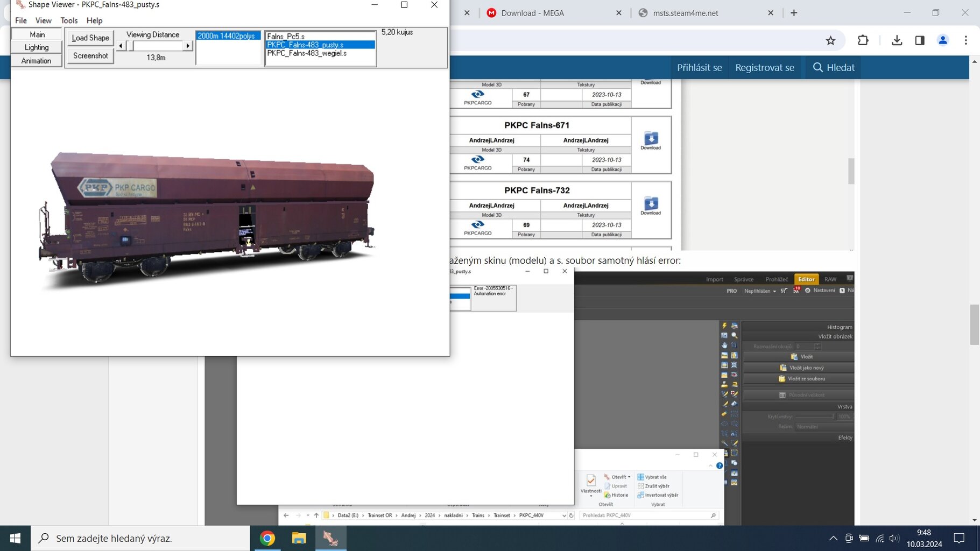Bookmark this page with the star icon
The height and width of the screenshot is (551, 980).
point(830,40)
